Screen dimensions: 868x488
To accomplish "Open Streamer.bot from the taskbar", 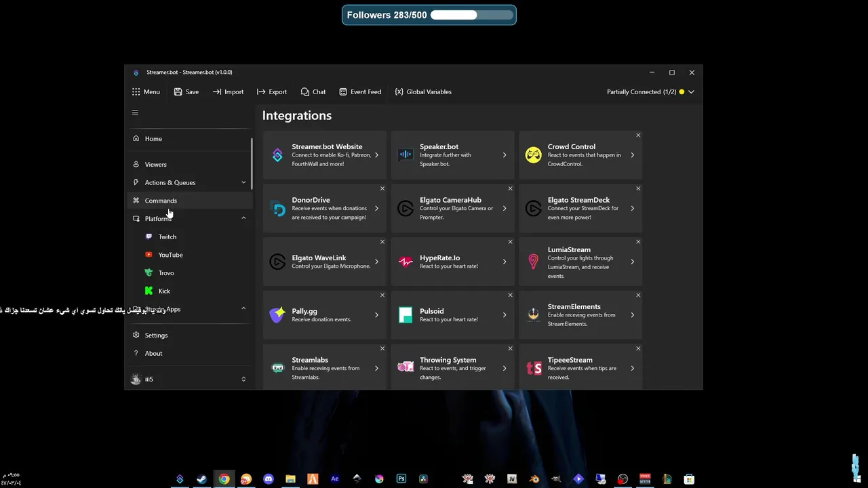I will 180,479.
